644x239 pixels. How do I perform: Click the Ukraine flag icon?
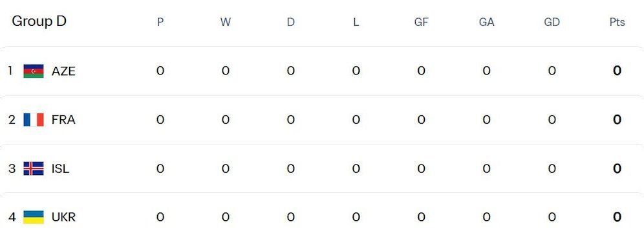click(x=34, y=217)
